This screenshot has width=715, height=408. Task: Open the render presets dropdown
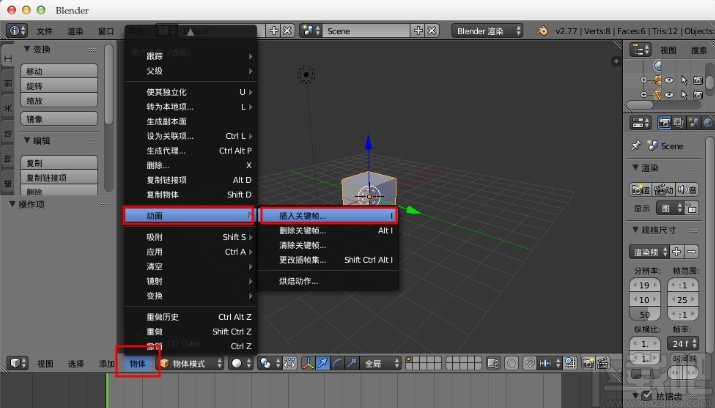coord(649,252)
